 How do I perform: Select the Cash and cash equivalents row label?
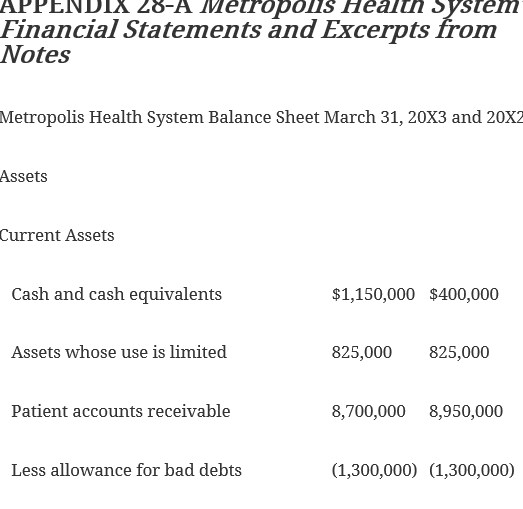pyautogui.click(x=116, y=294)
